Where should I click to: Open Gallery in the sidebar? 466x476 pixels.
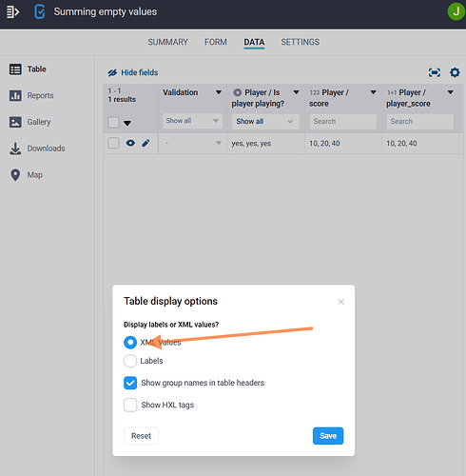[39, 122]
